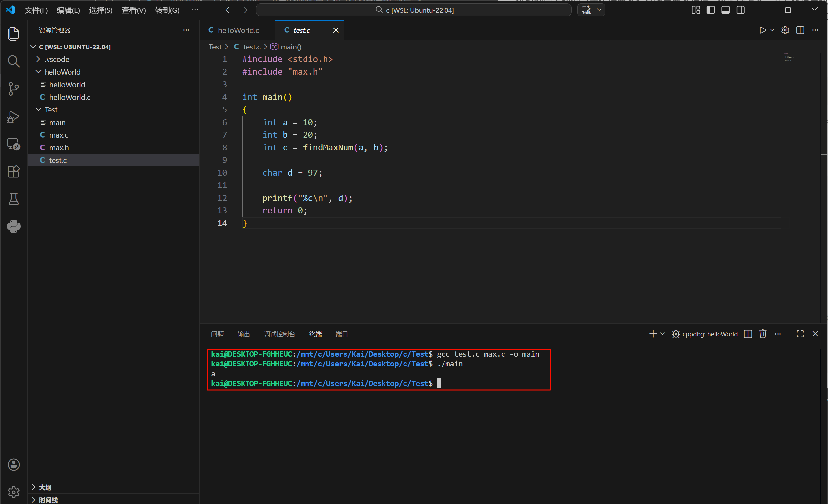Click the code minimap preview

point(788,57)
